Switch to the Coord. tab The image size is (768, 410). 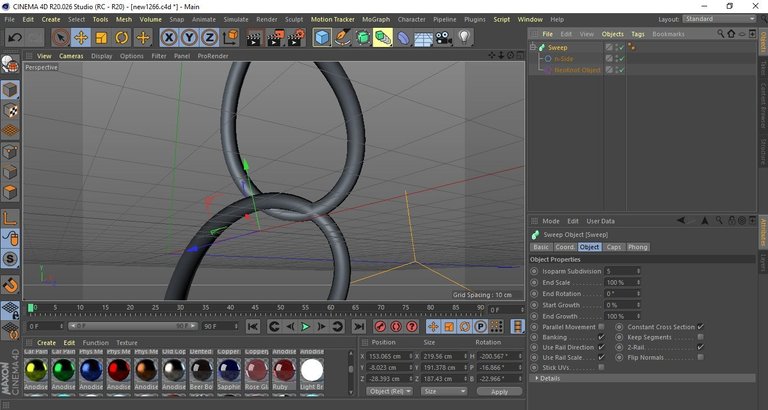(565, 247)
